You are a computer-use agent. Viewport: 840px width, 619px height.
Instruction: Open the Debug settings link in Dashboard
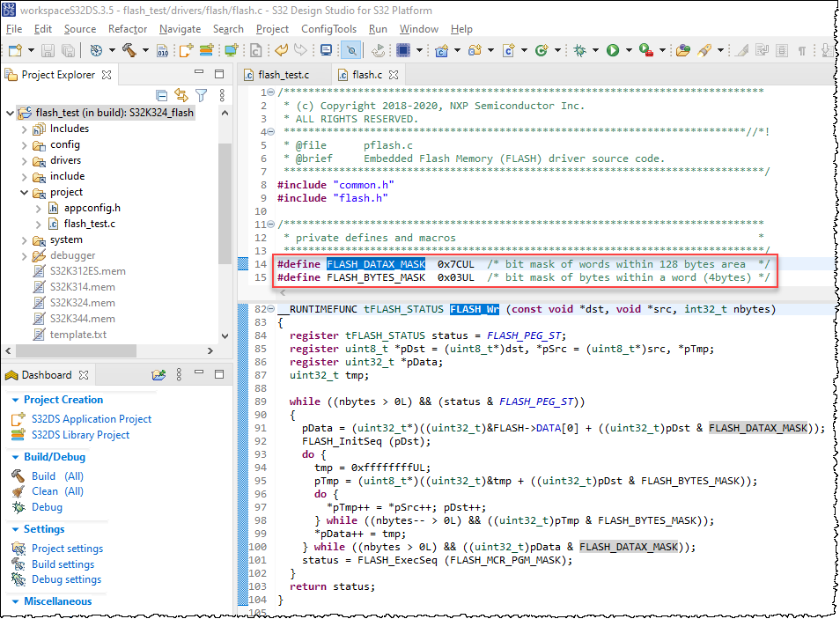tap(66, 579)
